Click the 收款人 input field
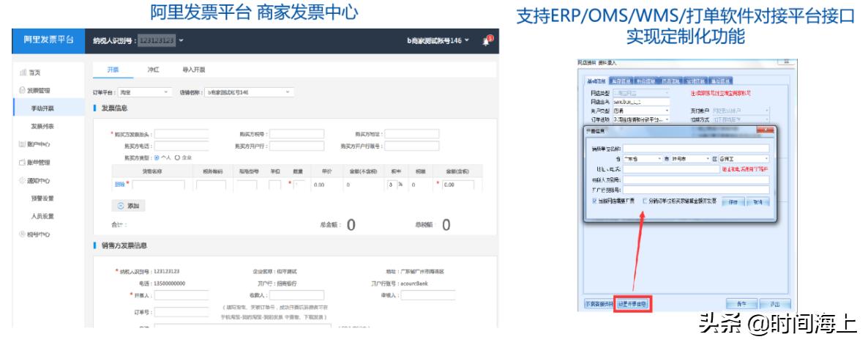Image resolution: width=868 pixels, height=345 pixels. click(296, 295)
